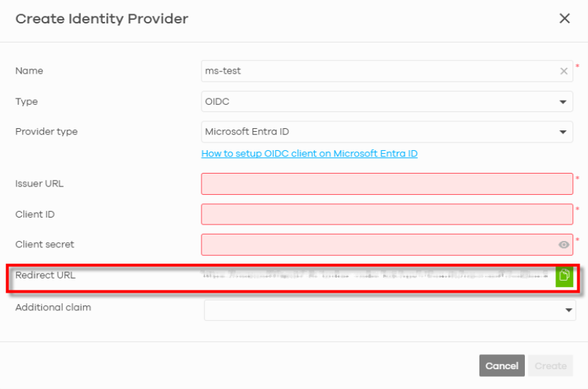Click the Microsoft Entra ID selected value
Image resolution: width=588 pixels, height=389 pixels.
click(247, 132)
